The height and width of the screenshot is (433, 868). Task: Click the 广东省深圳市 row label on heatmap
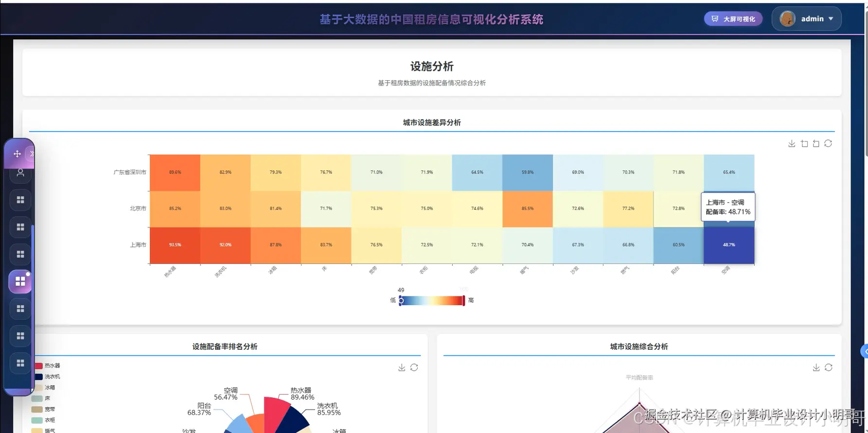tap(130, 172)
